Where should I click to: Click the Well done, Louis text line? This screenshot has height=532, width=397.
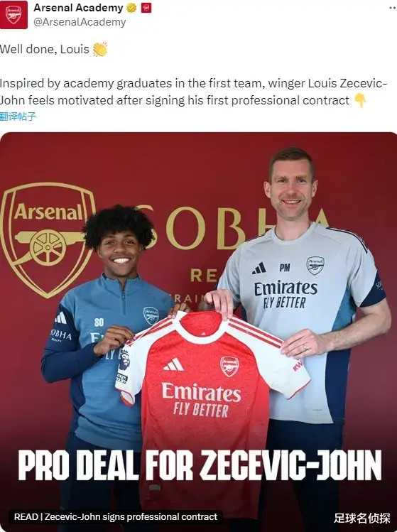[x=45, y=49]
